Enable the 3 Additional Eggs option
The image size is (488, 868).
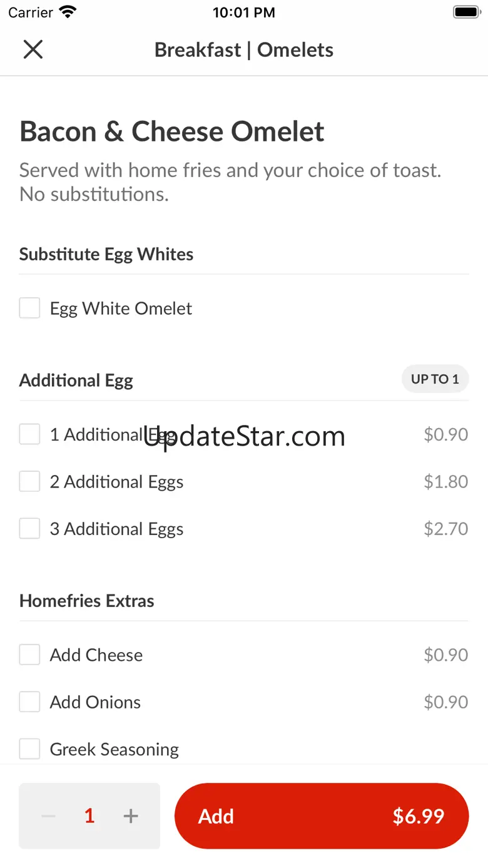29,529
